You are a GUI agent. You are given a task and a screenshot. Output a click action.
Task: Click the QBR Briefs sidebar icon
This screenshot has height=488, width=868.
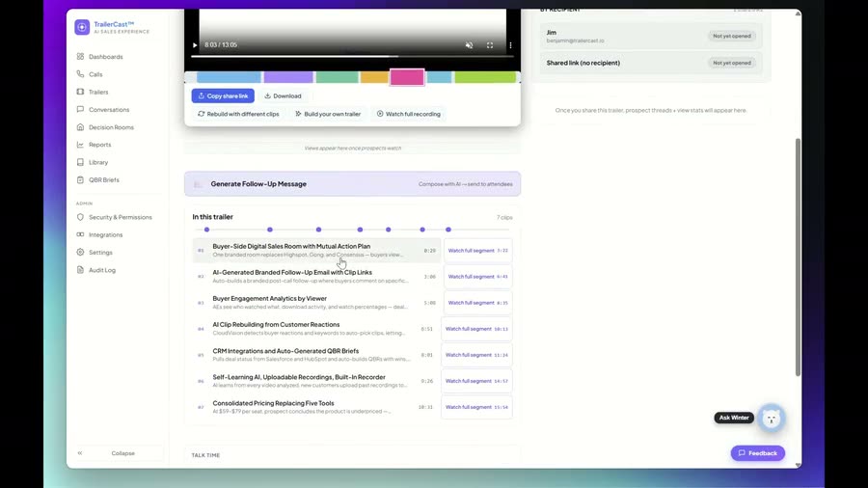click(80, 179)
